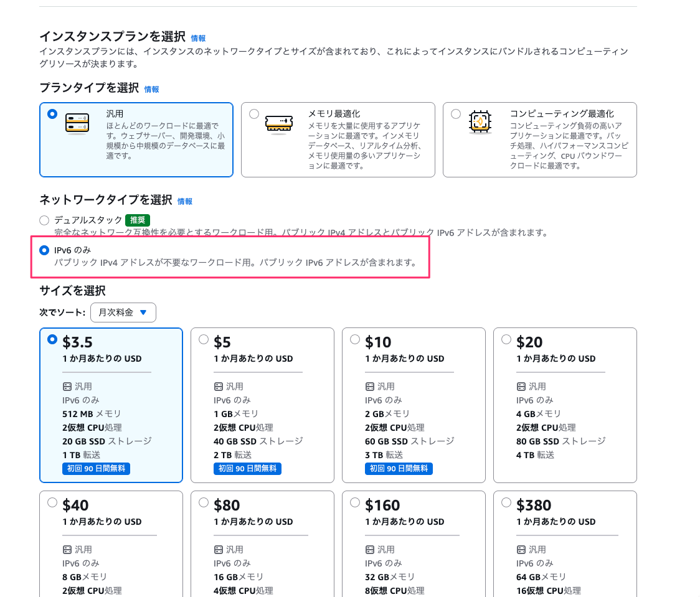
Task: Click the 4仮想 CPU処理 text
Action: click(244, 591)
